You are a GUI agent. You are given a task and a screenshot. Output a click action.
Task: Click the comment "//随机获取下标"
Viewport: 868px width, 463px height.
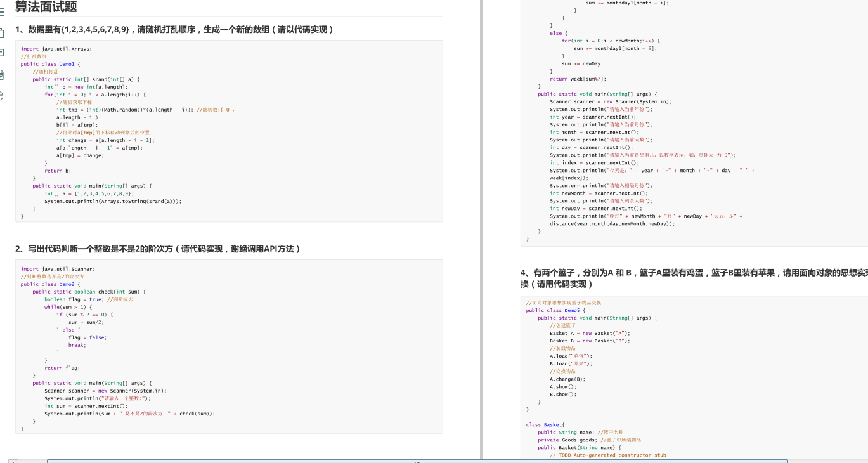(x=74, y=102)
